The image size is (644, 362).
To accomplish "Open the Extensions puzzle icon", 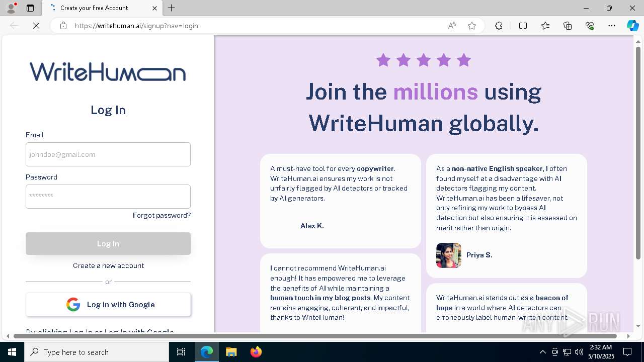I will [x=499, y=26].
